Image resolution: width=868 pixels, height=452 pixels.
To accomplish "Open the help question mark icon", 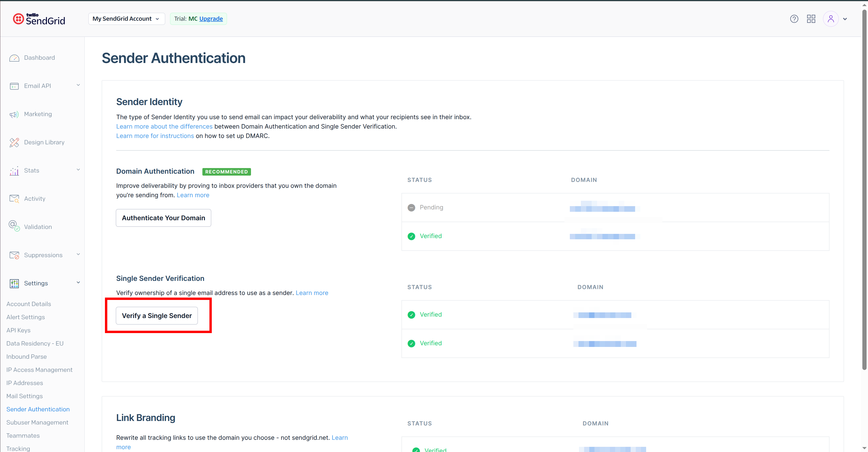I will [x=794, y=19].
